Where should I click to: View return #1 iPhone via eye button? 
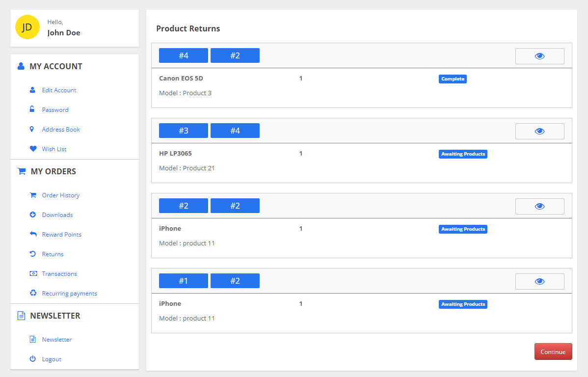[x=539, y=281]
